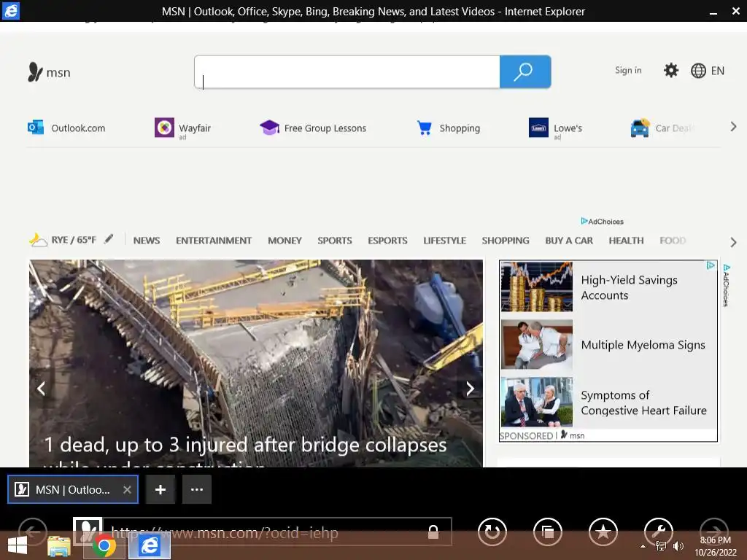
Task: Show hidden tray icons arrow
Action: coord(643,546)
